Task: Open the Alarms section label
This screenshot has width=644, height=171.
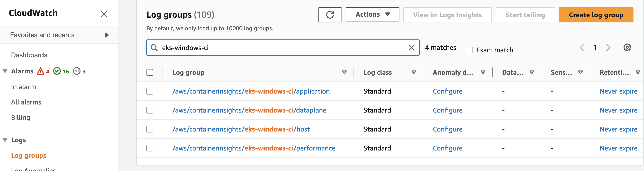Action: (22, 71)
